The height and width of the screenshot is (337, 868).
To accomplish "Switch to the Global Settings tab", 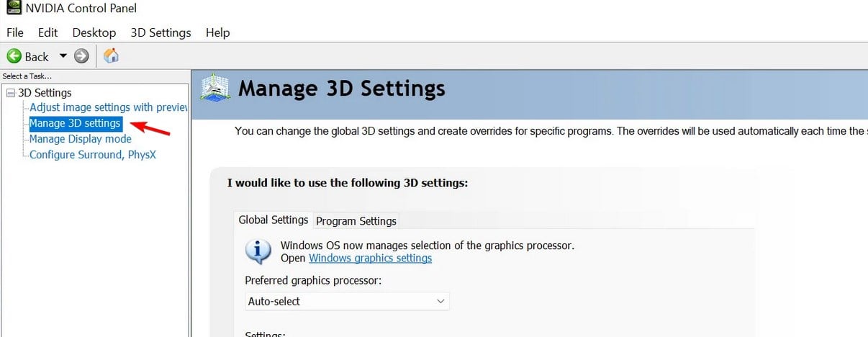I will tap(273, 220).
